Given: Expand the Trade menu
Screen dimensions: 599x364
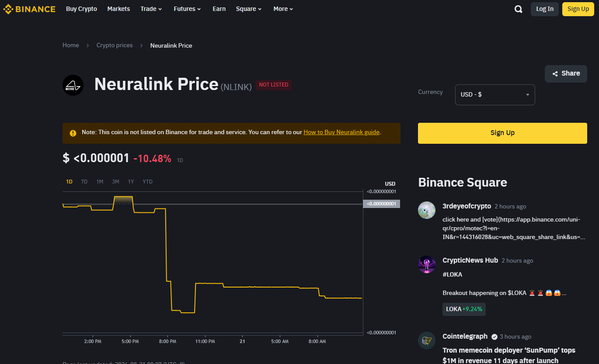Looking at the screenshot, I should [151, 9].
